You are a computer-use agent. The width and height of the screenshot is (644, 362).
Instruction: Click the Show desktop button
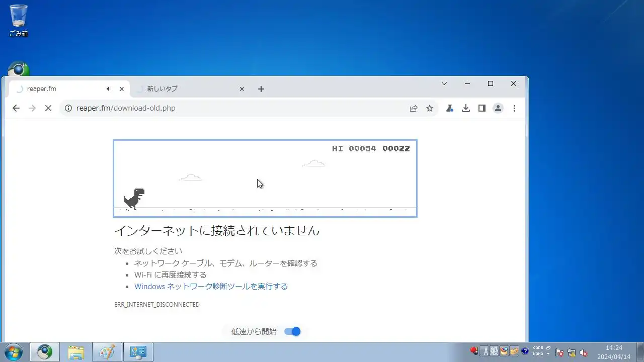pyautogui.click(x=640, y=352)
